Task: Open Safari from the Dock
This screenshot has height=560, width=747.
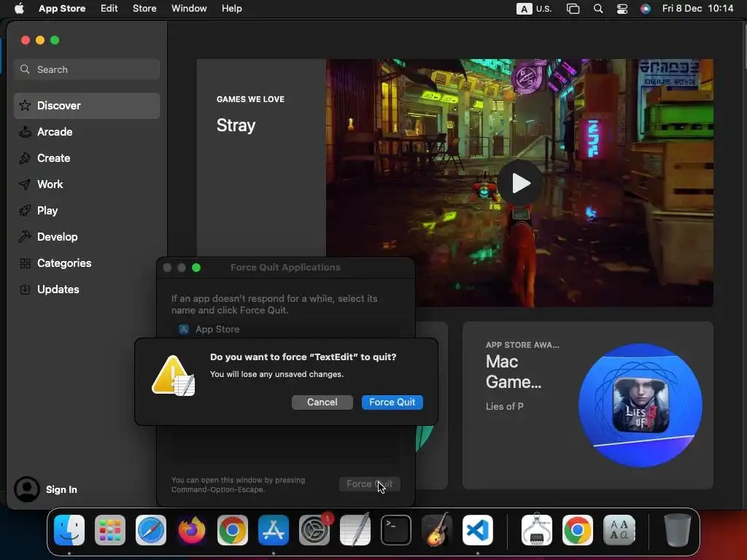Action: [151, 530]
